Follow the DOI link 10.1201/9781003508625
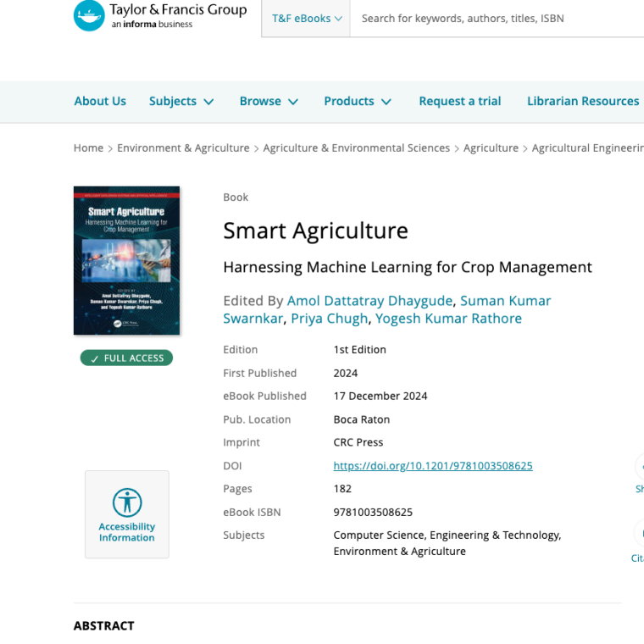Image resolution: width=644 pixels, height=644 pixels. [433, 466]
